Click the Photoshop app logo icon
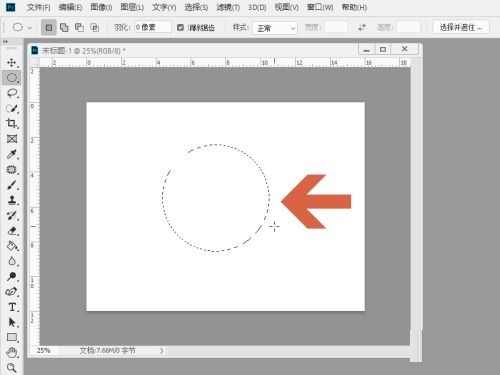This screenshot has height=375, width=500. [x=11, y=7]
